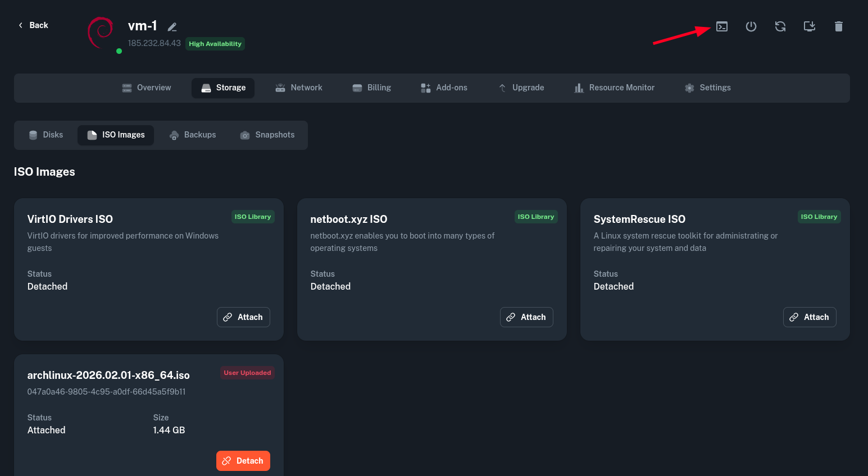This screenshot has height=476, width=868.
Task: Switch to the Overview tab
Action: pos(147,88)
